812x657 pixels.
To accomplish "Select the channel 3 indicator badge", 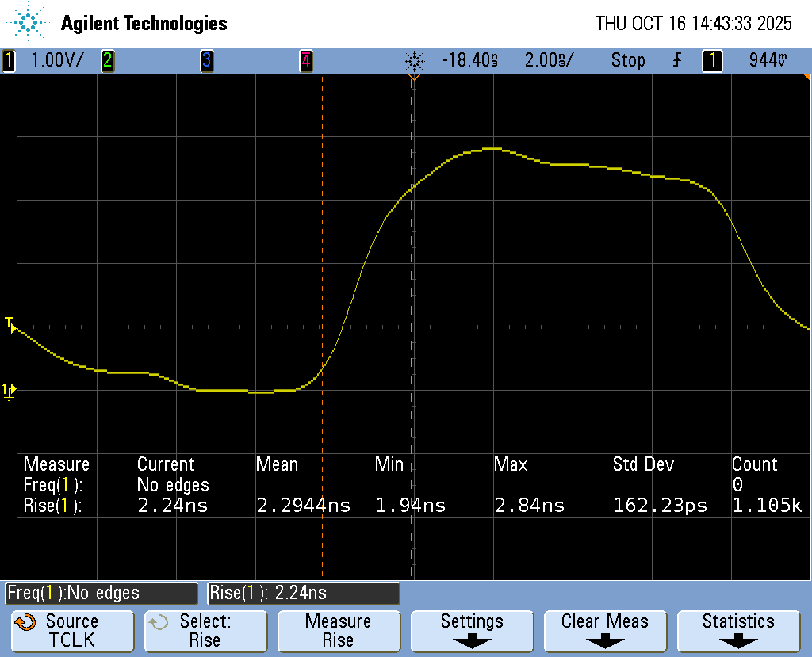I will pyautogui.click(x=206, y=60).
